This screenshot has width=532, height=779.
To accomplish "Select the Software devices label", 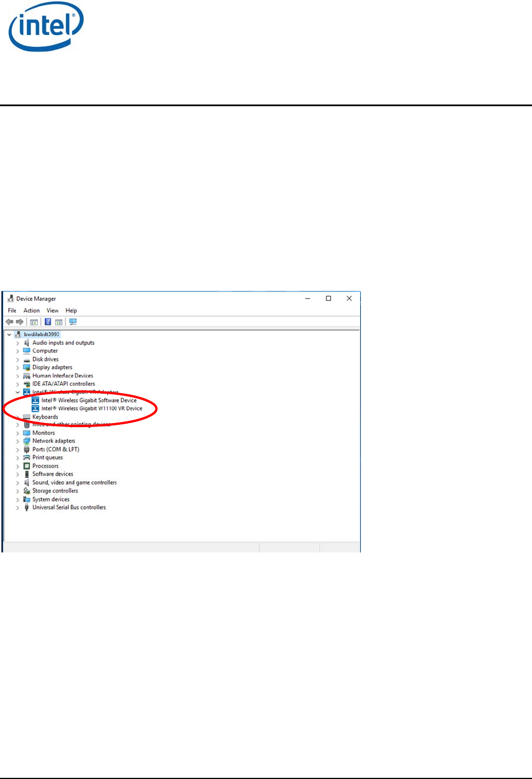I will 53,474.
